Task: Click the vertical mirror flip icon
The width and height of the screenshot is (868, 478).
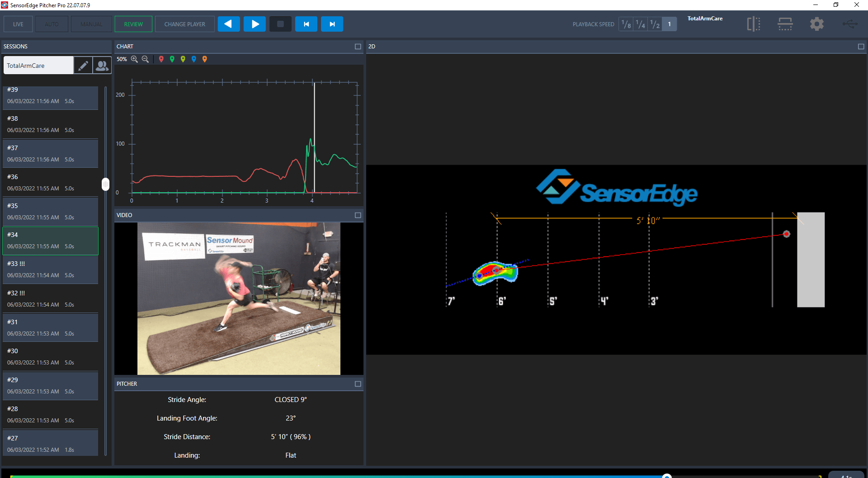Action: (x=753, y=24)
